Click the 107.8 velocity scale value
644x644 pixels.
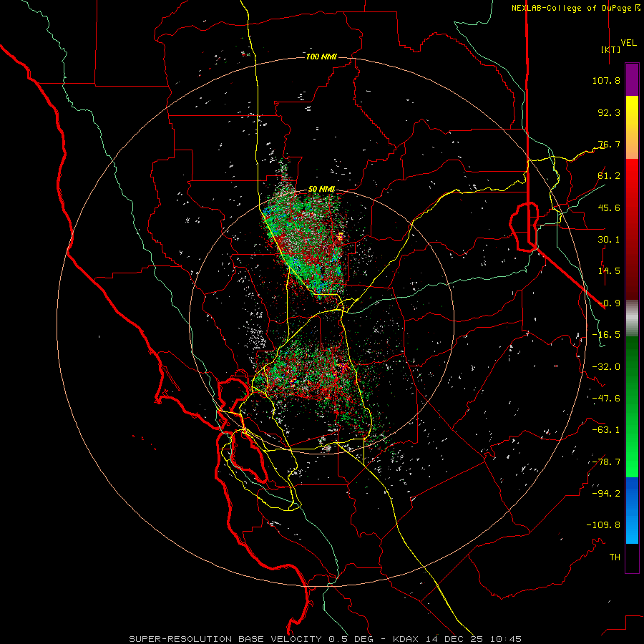point(606,80)
